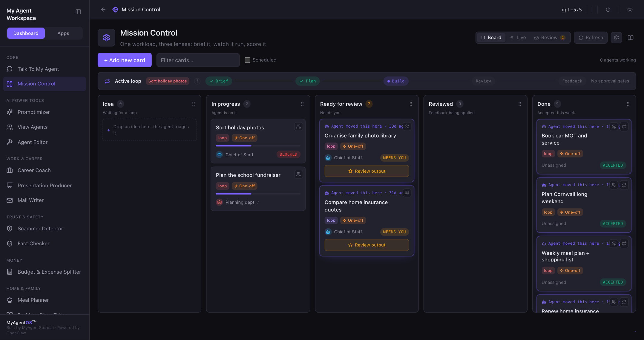The height and width of the screenshot is (340, 644).
Task: Click the Feedback loop stage
Action: pyautogui.click(x=572, y=81)
